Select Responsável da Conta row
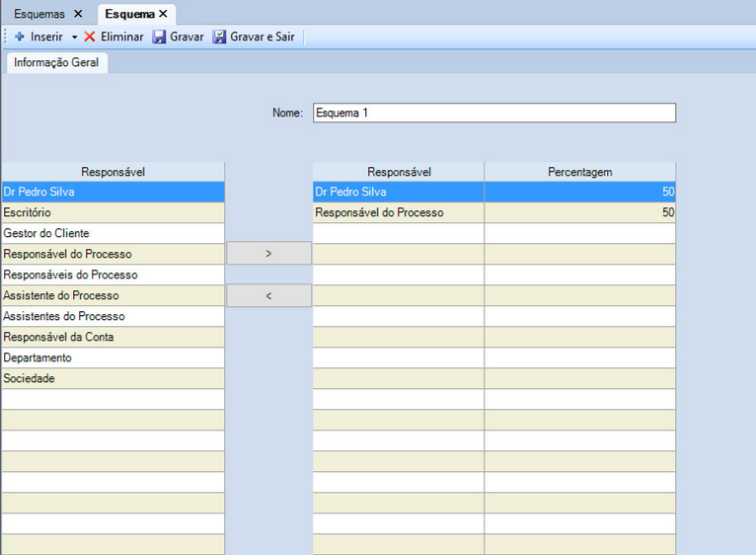Screen dimensions: 756x555 click(113, 337)
